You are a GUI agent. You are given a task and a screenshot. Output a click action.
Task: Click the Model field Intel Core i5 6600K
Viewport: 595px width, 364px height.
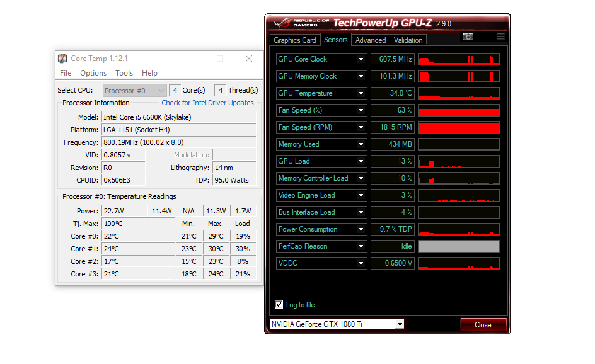click(x=179, y=117)
